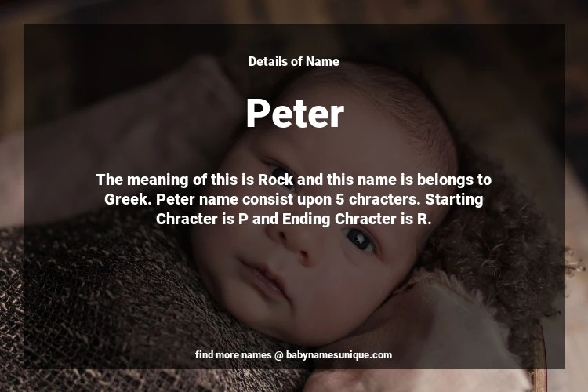The width and height of the screenshot is (588, 392).
Task: Click the word 'belongs' in the first line
Action: 445,180
